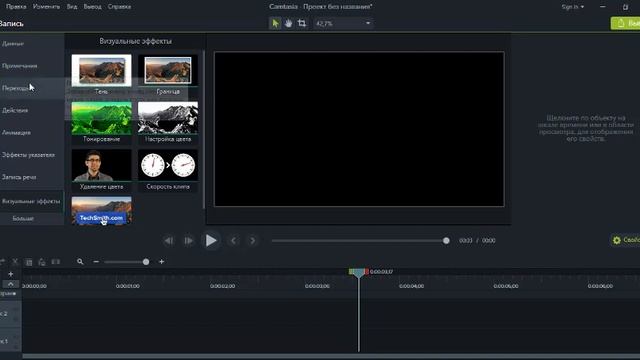Select track 2 header
The width and height of the screenshot is (640, 360).
coord(11,314)
